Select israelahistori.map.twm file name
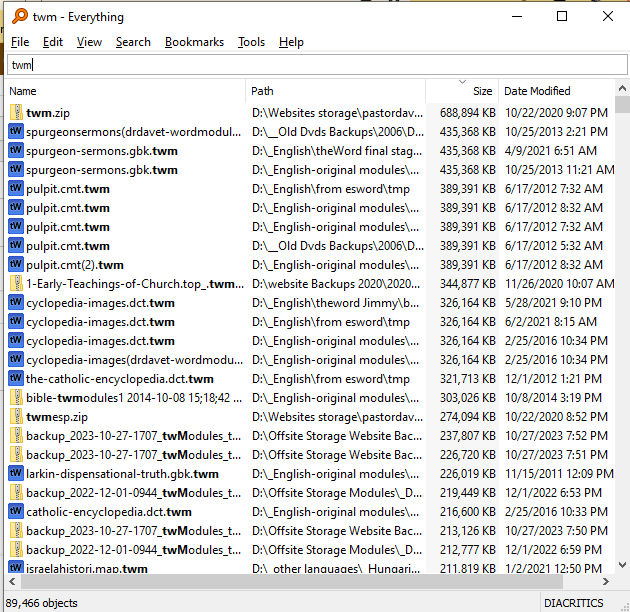The width and height of the screenshot is (630, 612). pos(87,568)
